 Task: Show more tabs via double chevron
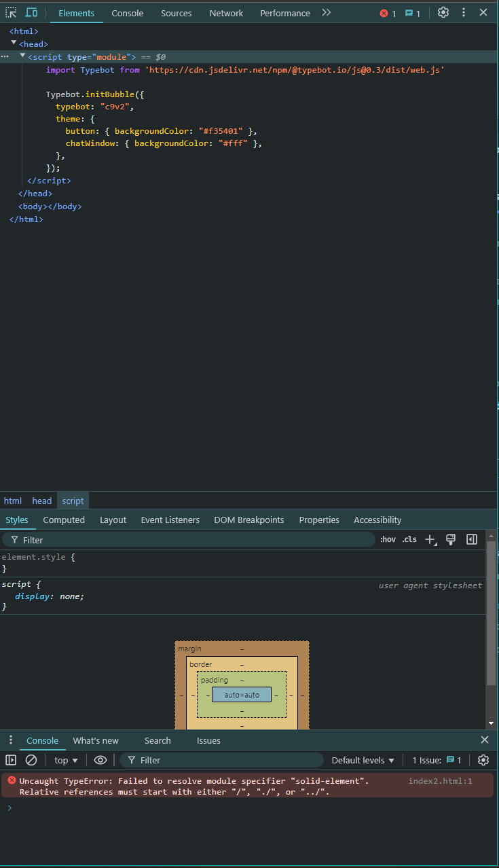(327, 13)
